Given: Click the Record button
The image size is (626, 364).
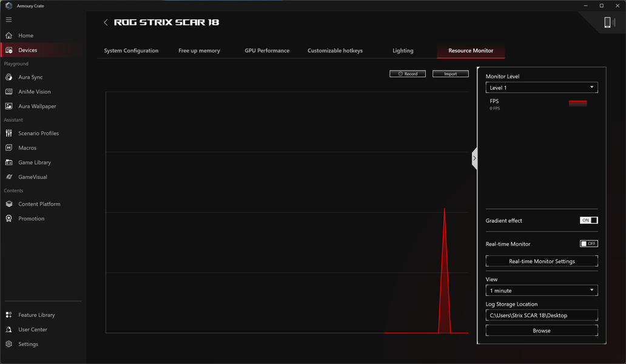Looking at the screenshot, I should (407, 74).
